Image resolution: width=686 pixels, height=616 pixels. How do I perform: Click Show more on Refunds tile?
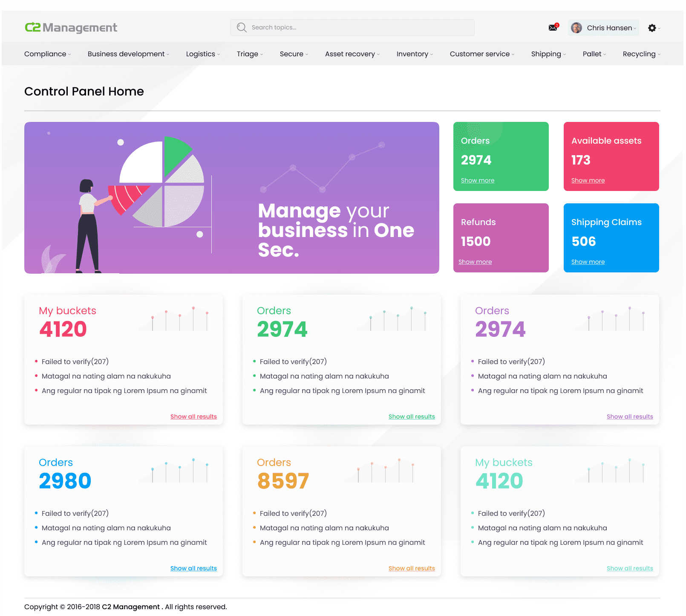coord(475,262)
